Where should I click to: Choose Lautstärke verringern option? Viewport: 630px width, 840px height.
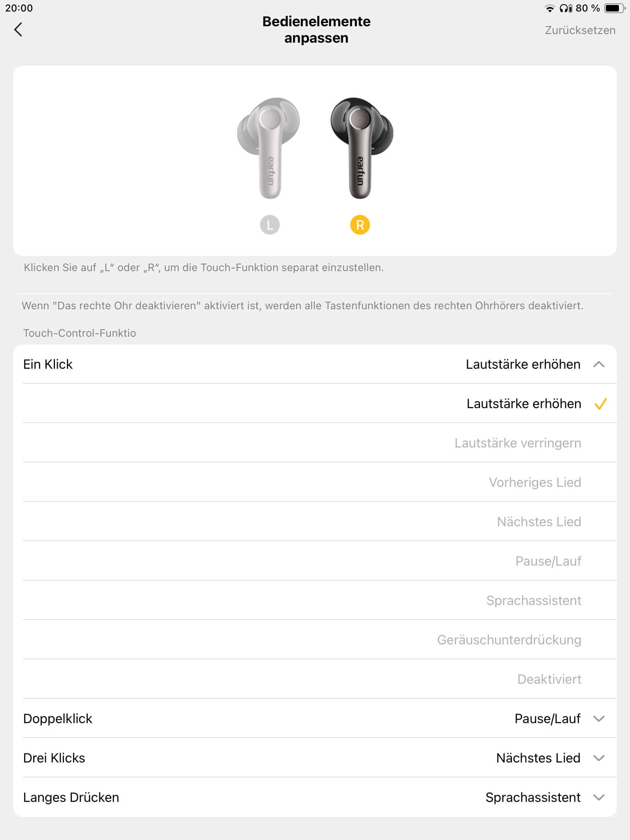[x=518, y=443]
